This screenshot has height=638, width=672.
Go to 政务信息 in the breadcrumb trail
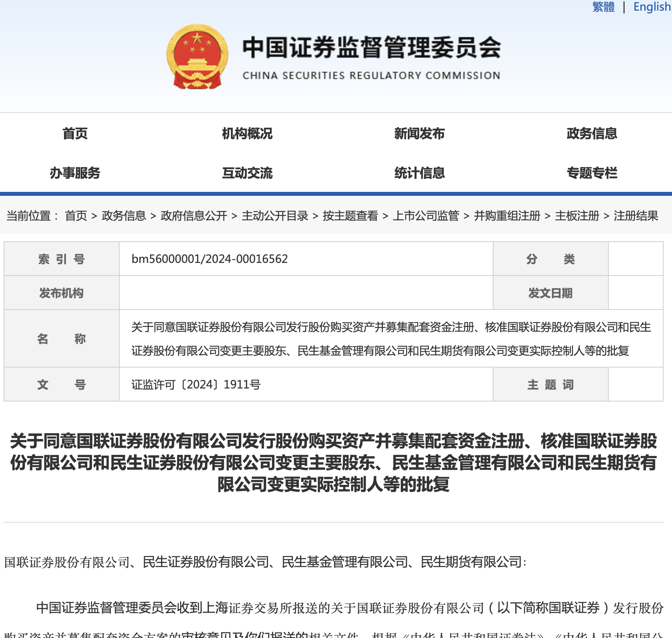pos(124,216)
